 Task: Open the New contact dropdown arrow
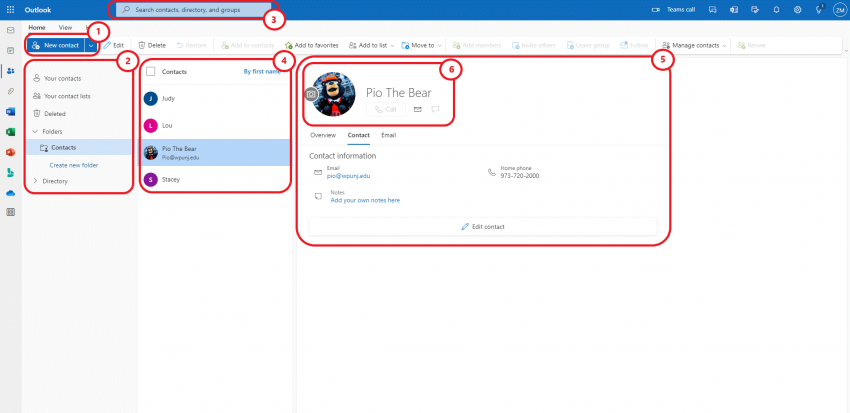[x=91, y=46]
